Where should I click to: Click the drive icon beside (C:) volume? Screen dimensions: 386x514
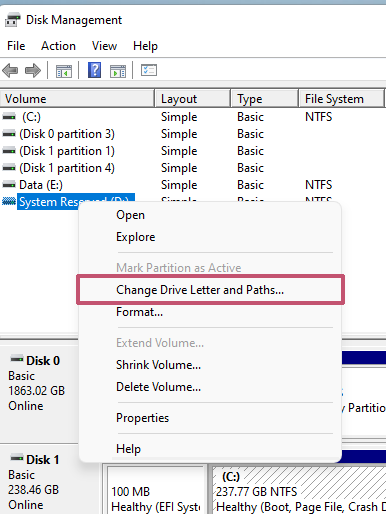point(9,117)
